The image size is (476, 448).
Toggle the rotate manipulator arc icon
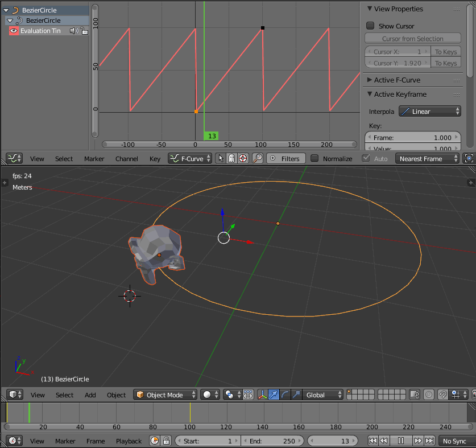pos(285,394)
